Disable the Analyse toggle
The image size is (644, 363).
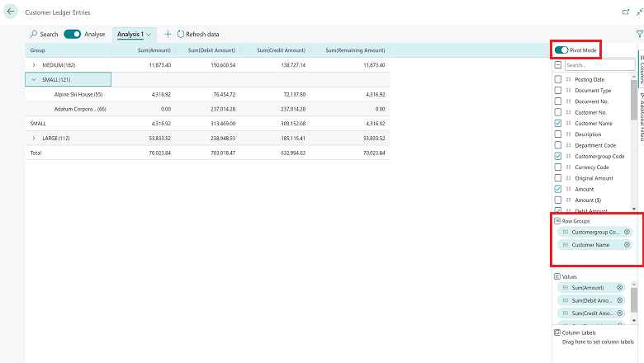click(73, 34)
